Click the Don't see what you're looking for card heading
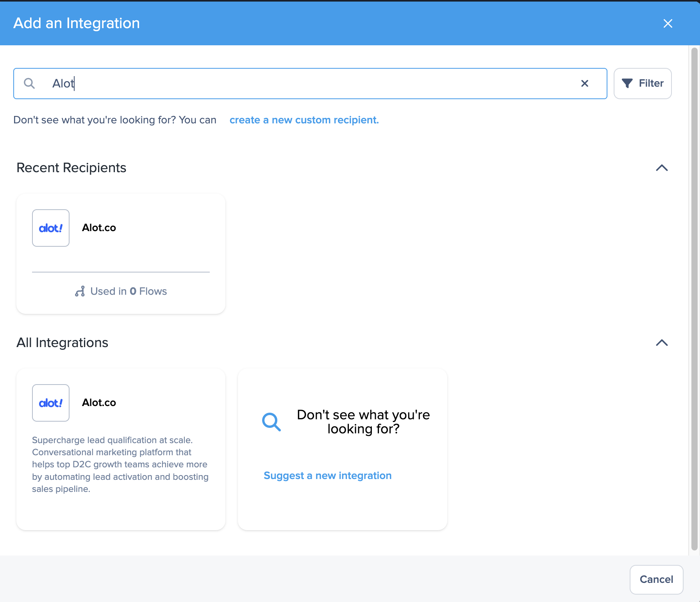 [363, 422]
